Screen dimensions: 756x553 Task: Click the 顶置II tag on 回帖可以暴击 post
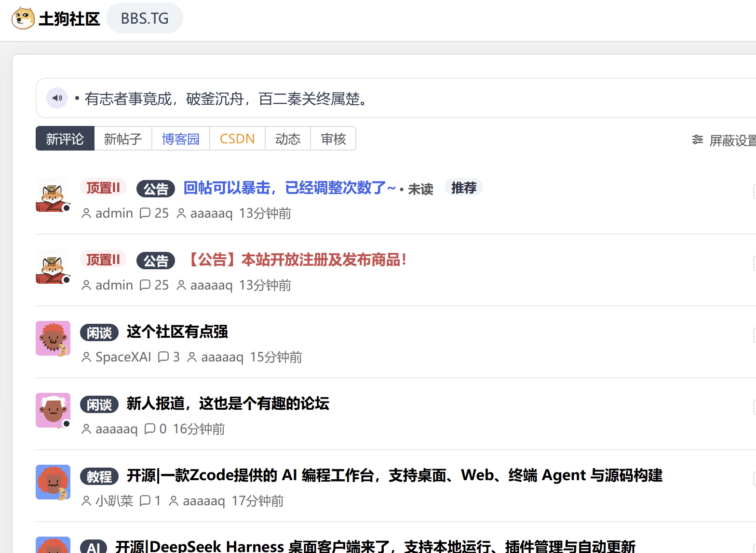tap(103, 187)
